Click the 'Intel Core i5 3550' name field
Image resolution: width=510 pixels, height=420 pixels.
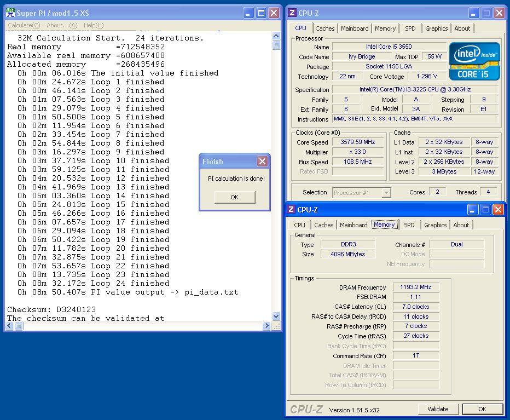point(389,47)
